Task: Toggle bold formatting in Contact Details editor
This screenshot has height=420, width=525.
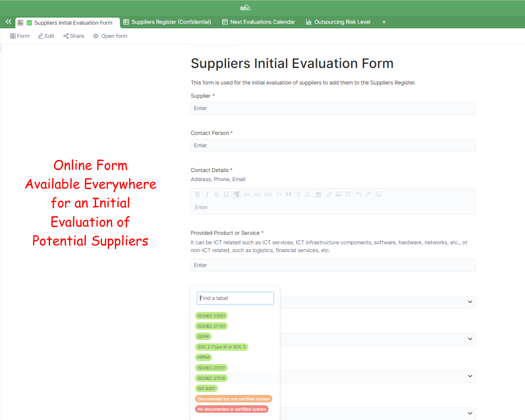Action: 198,195
